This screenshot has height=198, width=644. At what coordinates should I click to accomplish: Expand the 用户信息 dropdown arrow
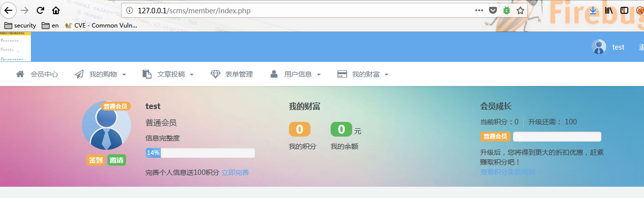pyautogui.click(x=319, y=75)
